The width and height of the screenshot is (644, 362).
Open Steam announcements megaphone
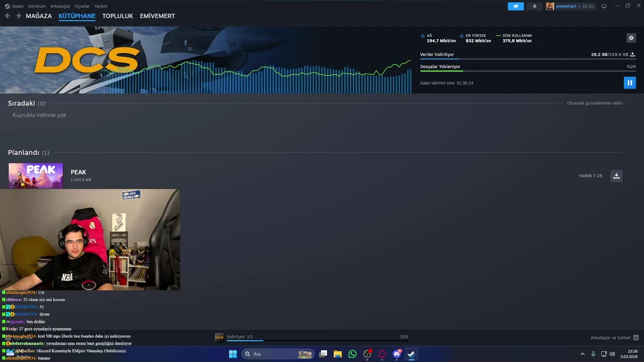[516, 6]
